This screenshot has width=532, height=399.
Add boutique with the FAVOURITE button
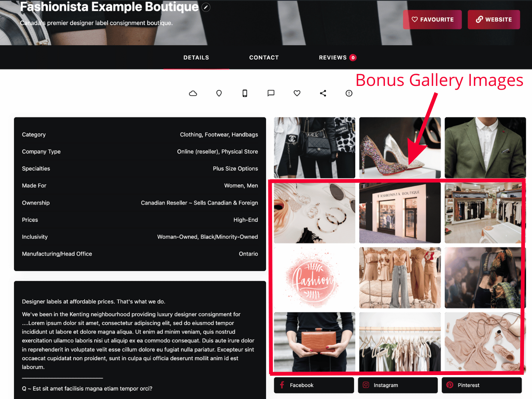(x=432, y=19)
